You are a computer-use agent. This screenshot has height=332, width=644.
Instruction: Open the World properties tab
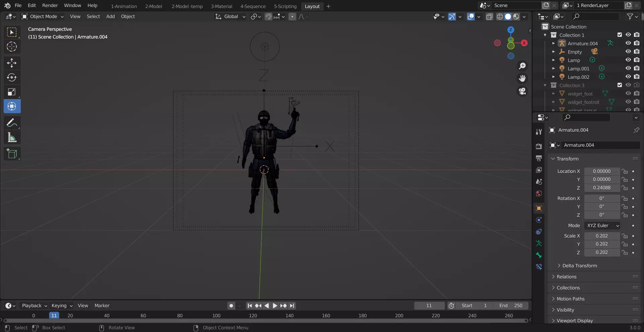(x=539, y=193)
